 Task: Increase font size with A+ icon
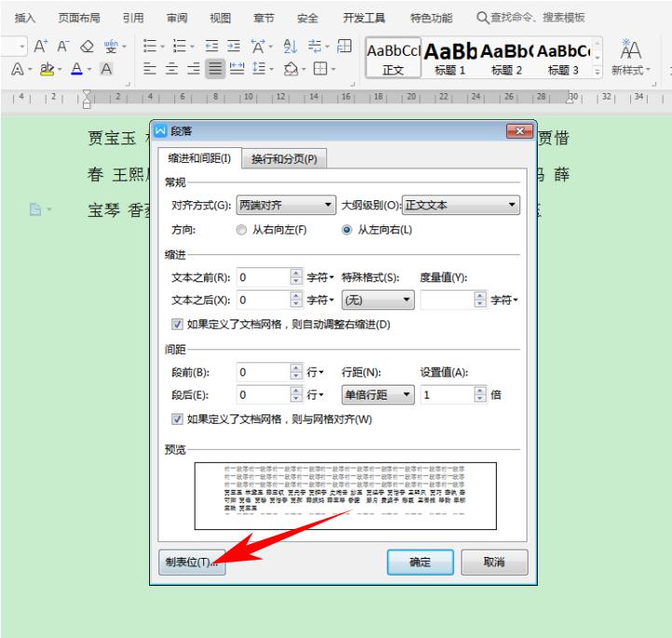(x=40, y=46)
